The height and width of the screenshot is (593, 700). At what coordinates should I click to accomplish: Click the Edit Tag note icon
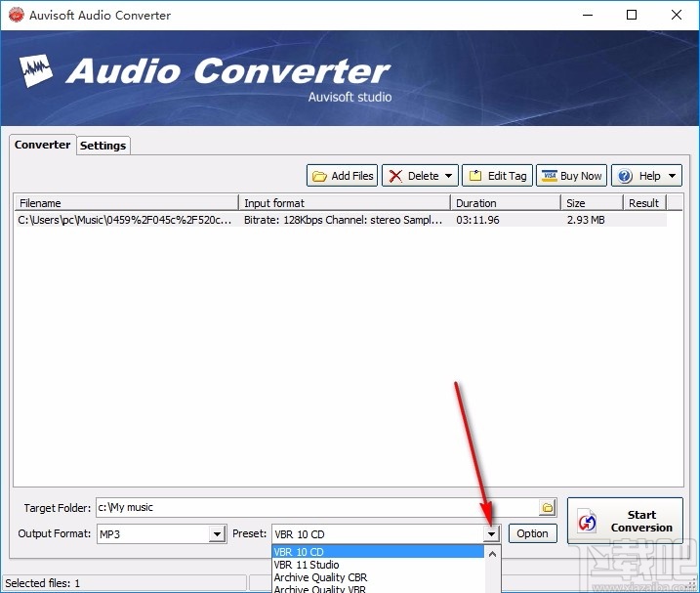pyautogui.click(x=475, y=176)
